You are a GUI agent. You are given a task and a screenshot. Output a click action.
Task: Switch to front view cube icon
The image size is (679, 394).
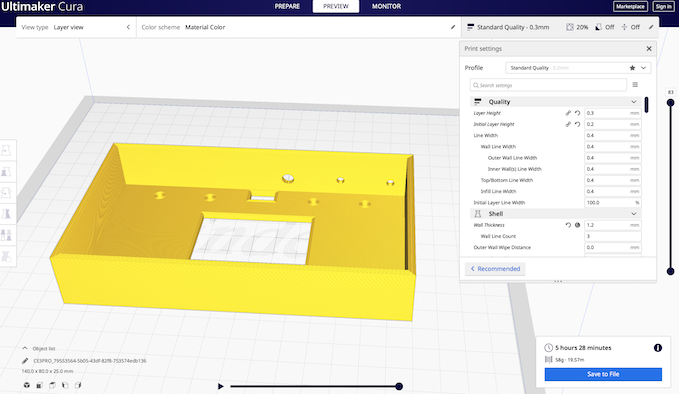point(39,385)
